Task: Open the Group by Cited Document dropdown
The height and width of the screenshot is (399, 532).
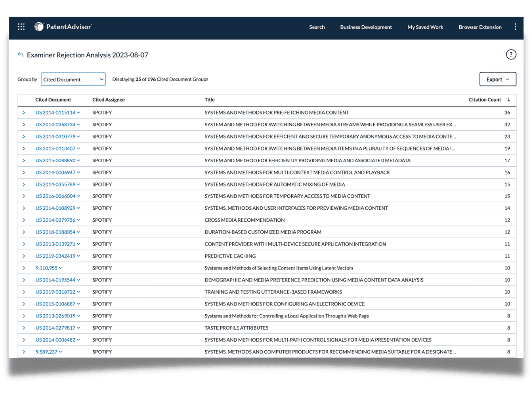Action: 73,79
